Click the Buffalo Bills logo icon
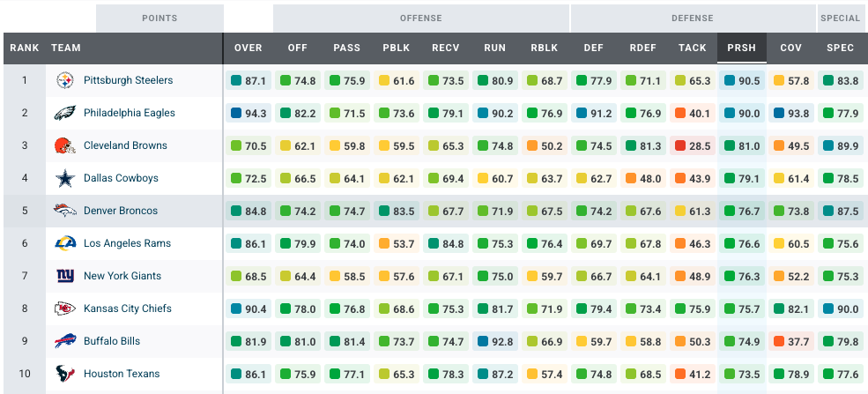Viewport: 868px width, 394px height. [64, 341]
